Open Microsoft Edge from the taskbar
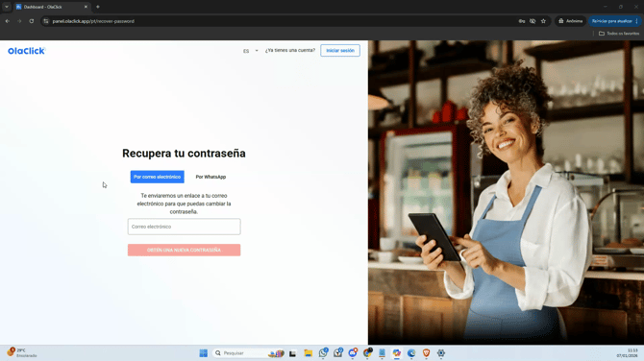The width and height of the screenshot is (644, 361). point(411,352)
